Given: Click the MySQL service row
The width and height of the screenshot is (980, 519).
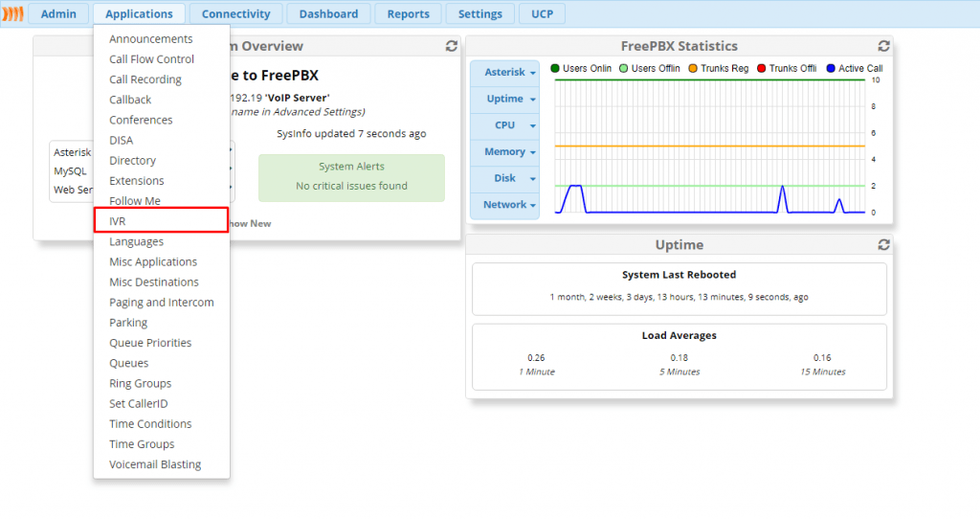Looking at the screenshot, I should tap(71, 171).
